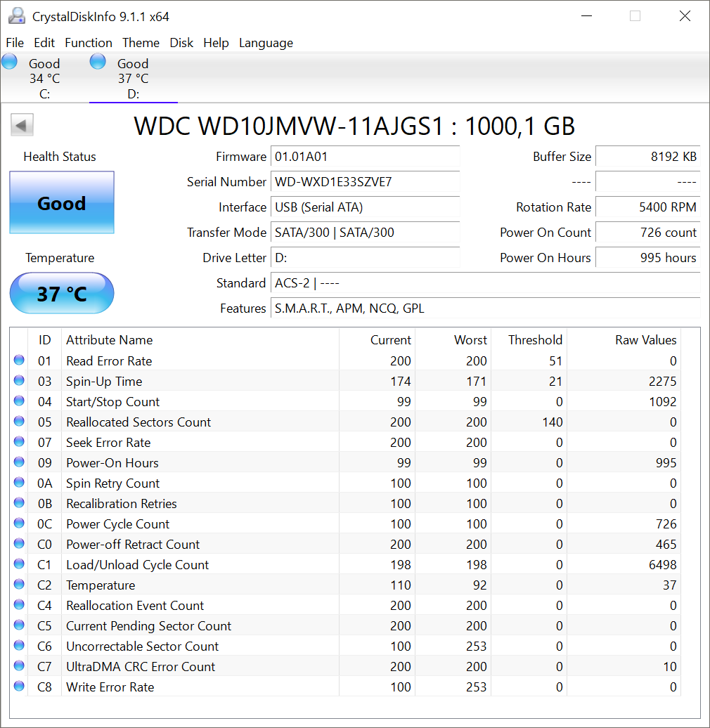Click the Firmware field 01.01A01
Image resolution: width=710 pixels, height=728 pixels.
(366, 157)
